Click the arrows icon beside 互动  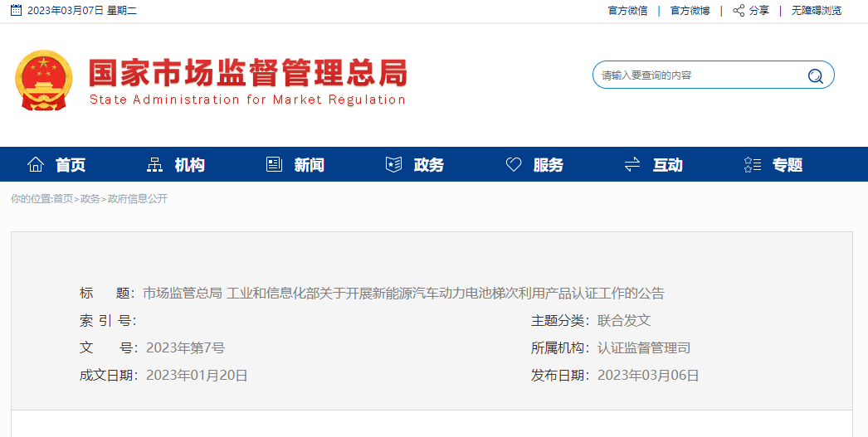pos(632,164)
